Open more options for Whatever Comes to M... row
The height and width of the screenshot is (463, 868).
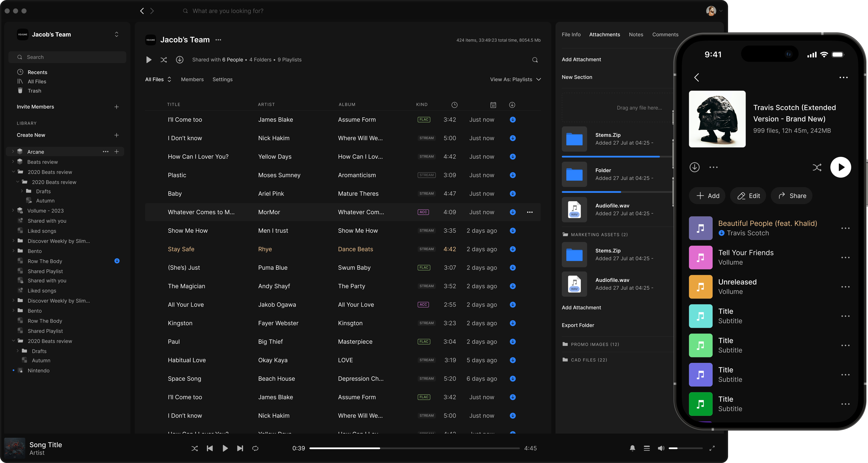530,212
